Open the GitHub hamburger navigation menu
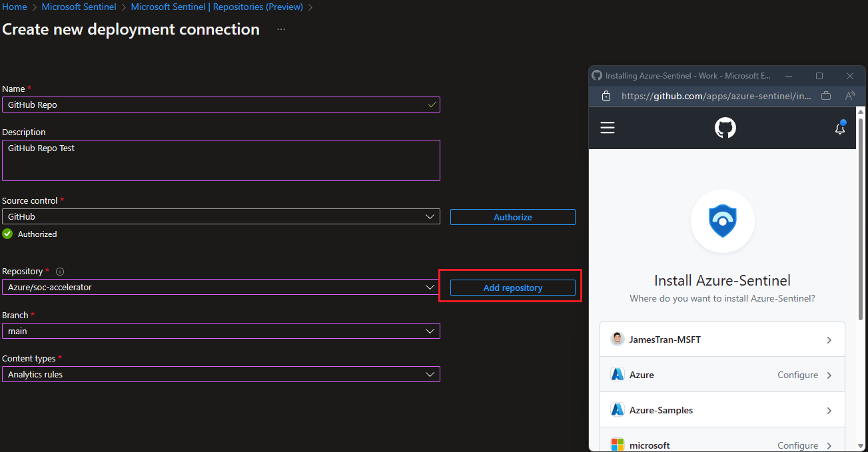The width and height of the screenshot is (868, 452). 607,128
